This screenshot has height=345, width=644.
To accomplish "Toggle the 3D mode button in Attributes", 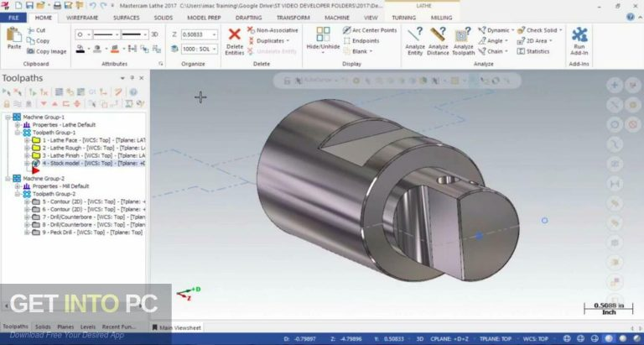I will 154,34.
